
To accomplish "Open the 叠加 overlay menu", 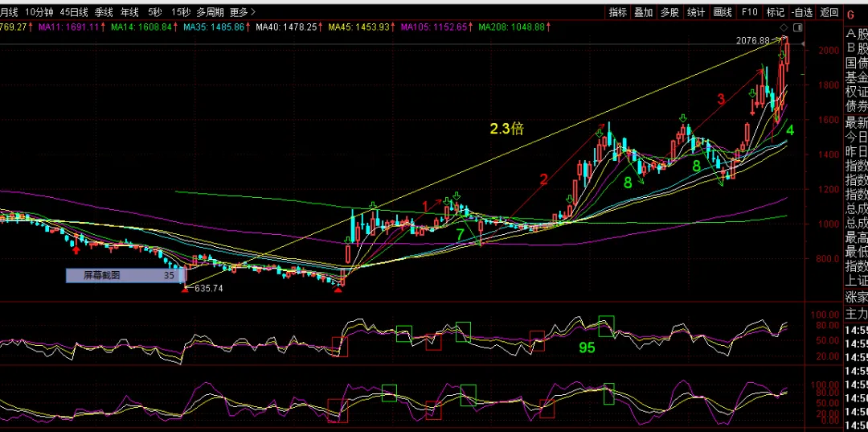I will (x=644, y=11).
